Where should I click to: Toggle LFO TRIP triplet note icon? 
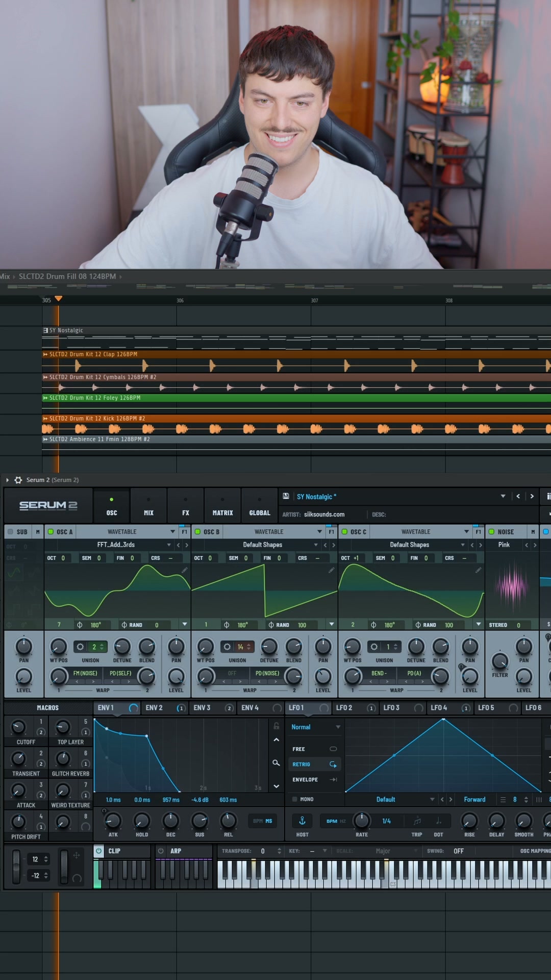click(x=417, y=821)
